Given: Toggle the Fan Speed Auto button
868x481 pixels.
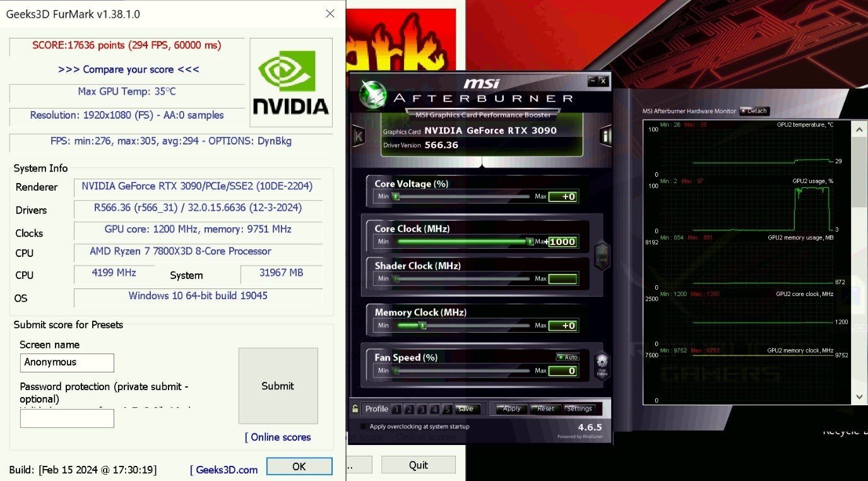Looking at the screenshot, I should click(x=568, y=357).
